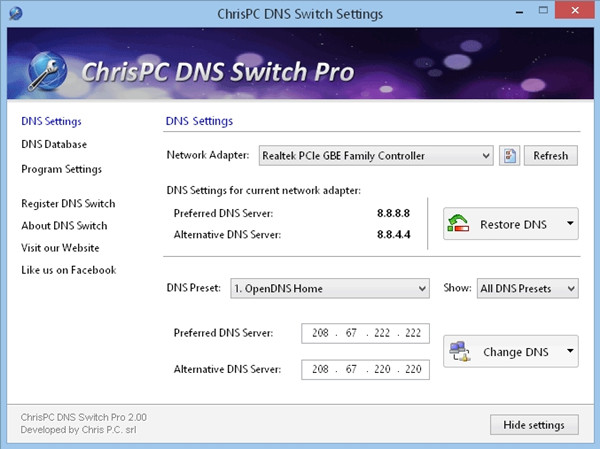Minimize the ChrisPC DNS Switch window
Screen dimensions: 600x449
pos(519,11)
